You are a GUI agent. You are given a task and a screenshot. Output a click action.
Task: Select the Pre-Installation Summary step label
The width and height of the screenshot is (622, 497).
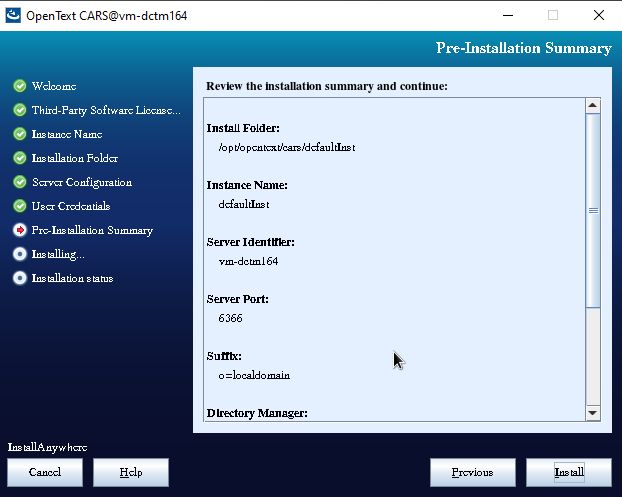coord(92,230)
